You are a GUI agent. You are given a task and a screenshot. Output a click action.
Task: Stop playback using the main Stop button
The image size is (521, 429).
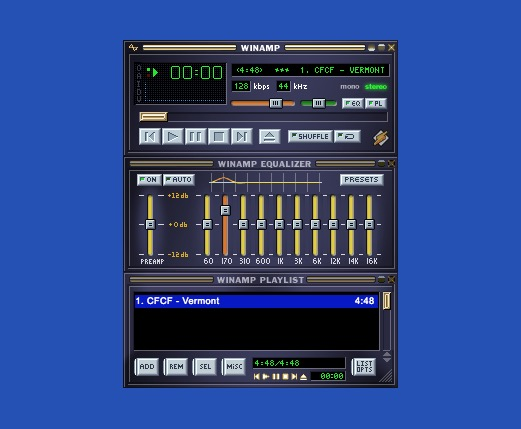pos(219,137)
